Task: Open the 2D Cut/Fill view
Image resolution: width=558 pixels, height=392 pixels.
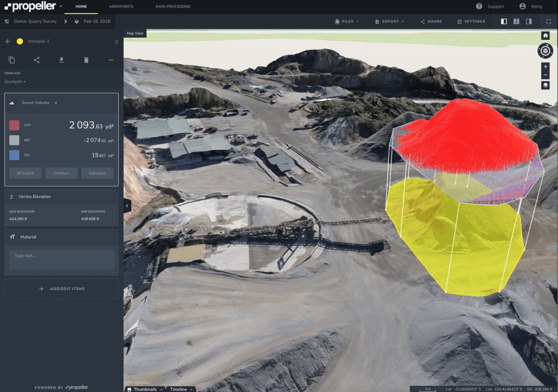Action: [x=25, y=173]
